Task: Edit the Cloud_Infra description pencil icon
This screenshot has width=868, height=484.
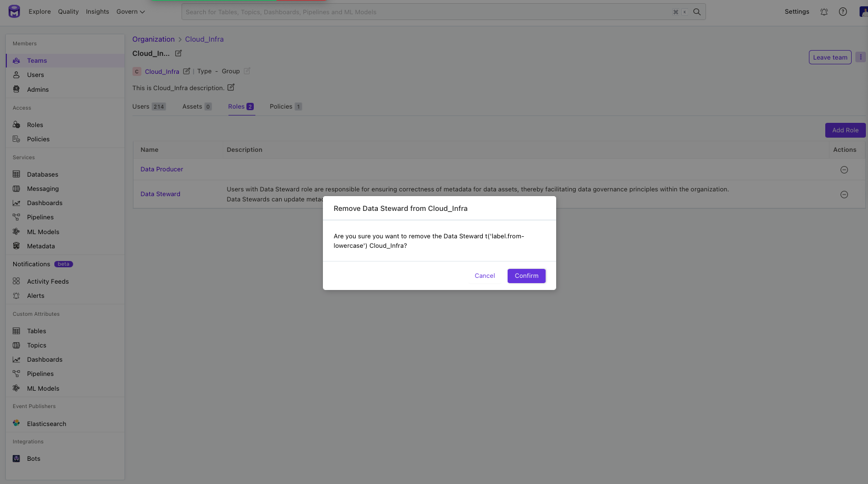Action: pos(231,88)
